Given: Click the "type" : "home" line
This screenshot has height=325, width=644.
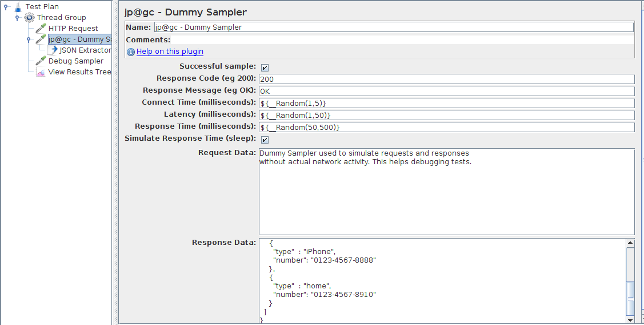Looking at the screenshot, I should 302,286.
